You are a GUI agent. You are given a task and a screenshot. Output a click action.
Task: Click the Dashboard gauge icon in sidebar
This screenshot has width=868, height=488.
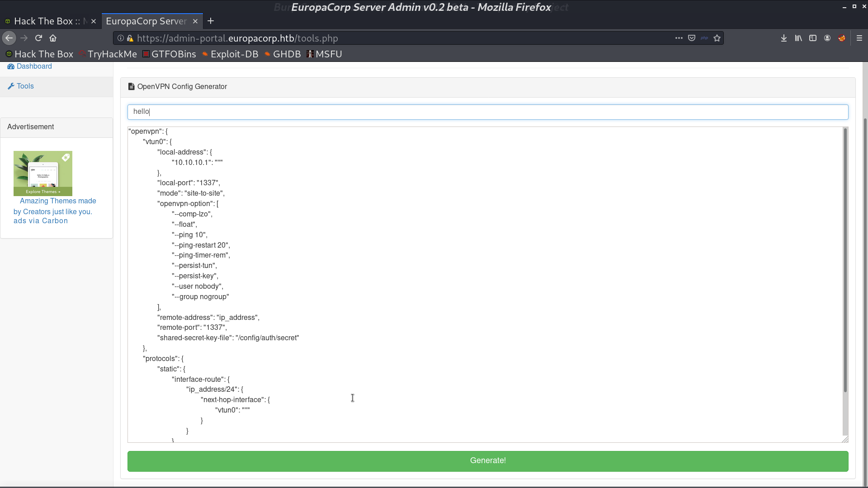tap(11, 66)
